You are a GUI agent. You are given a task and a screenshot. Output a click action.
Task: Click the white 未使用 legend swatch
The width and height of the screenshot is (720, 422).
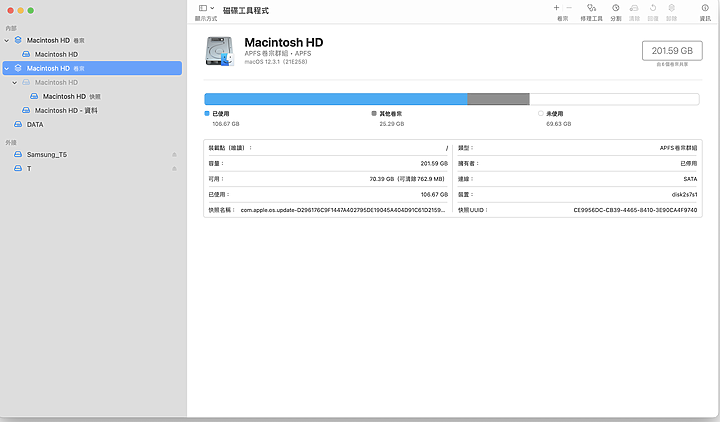coord(540,113)
